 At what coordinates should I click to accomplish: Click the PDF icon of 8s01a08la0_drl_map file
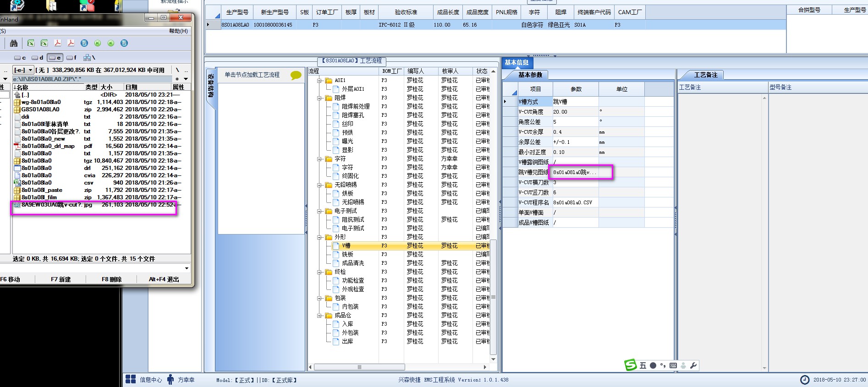coord(17,146)
